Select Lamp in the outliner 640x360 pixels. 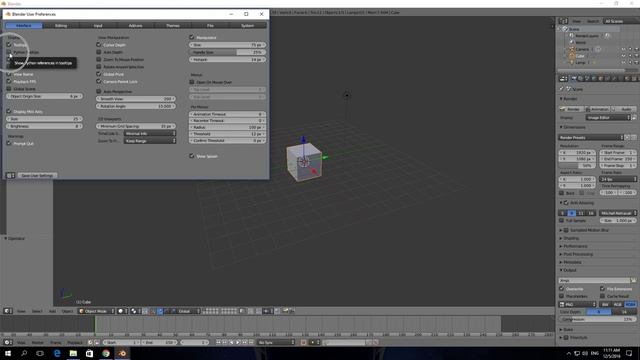click(x=580, y=62)
